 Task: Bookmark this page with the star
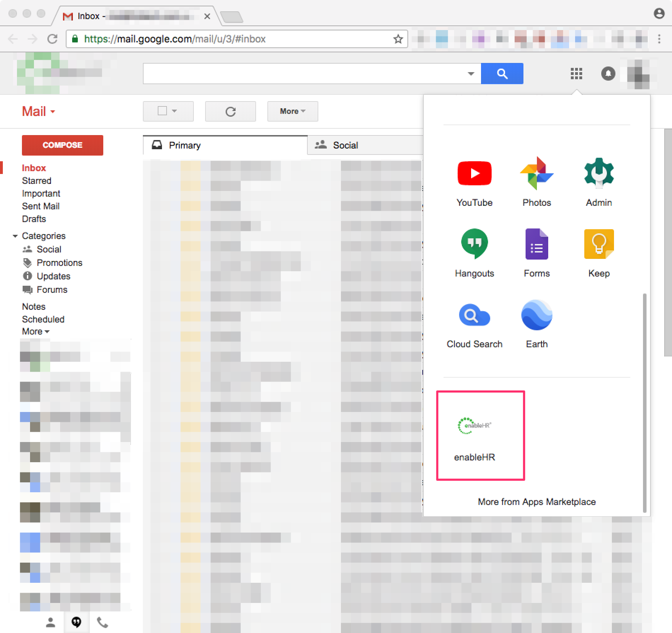pyautogui.click(x=398, y=39)
